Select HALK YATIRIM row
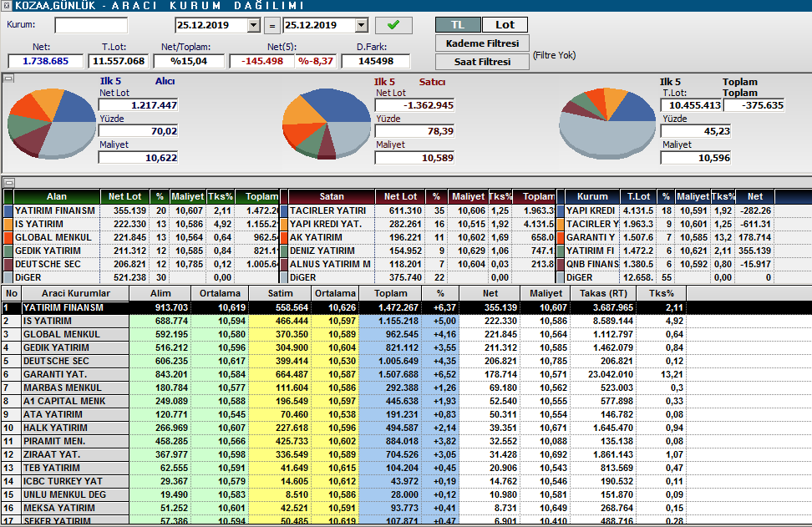 [406, 428]
